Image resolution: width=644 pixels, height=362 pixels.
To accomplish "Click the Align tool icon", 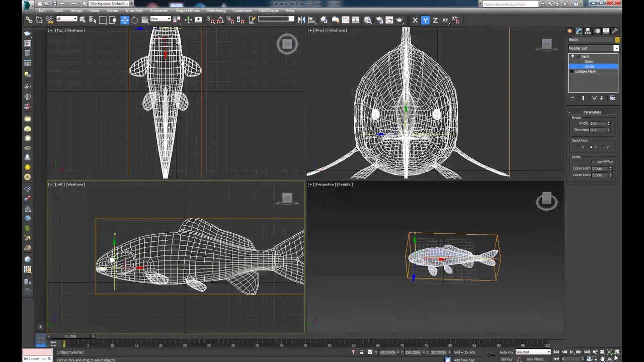I will (x=311, y=20).
